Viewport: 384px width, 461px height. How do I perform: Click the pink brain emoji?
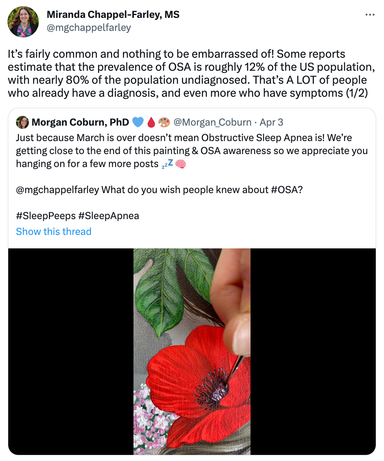[x=180, y=164]
